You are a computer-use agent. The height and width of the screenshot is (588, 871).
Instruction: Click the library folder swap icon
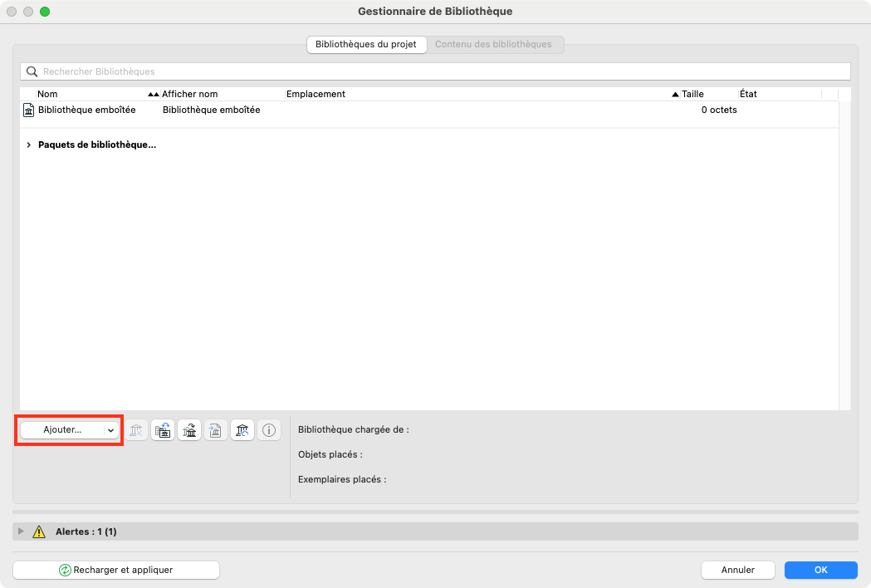coord(163,430)
